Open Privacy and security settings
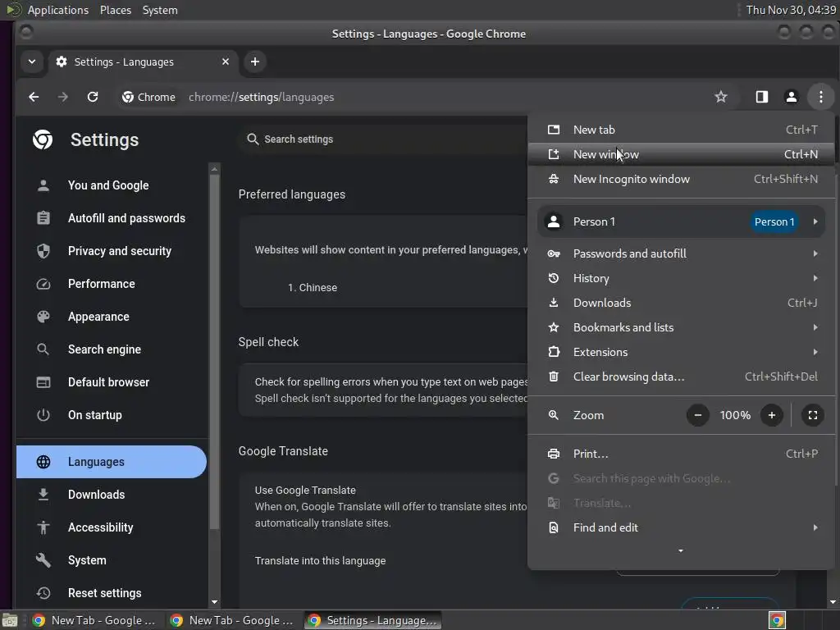This screenshot has height=630, width=840. click(112, 251)
